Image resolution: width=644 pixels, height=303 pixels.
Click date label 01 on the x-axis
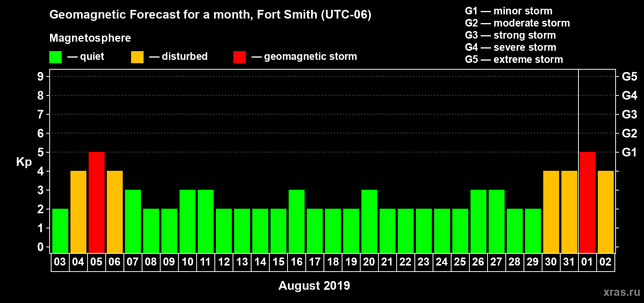pos(587,262)
